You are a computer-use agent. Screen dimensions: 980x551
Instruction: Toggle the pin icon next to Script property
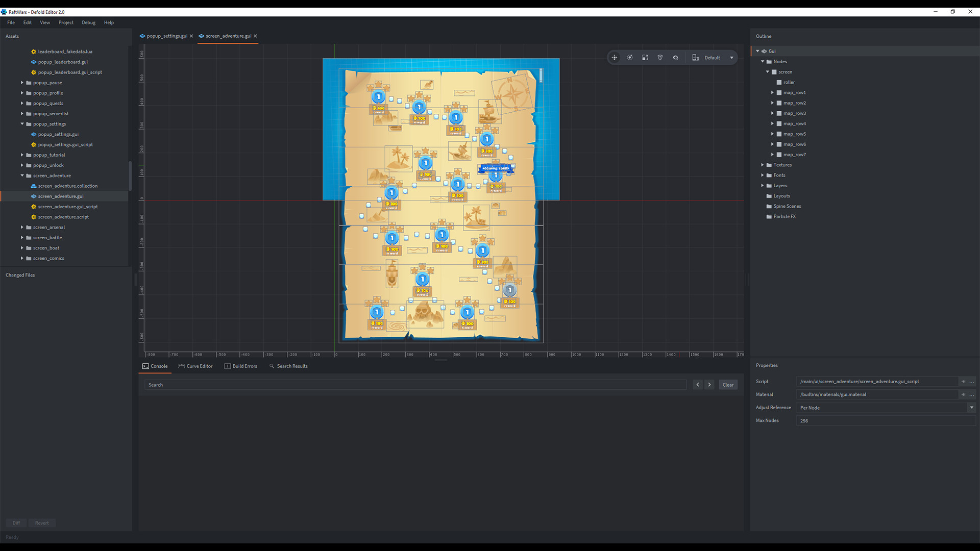[x=963, y=382]
